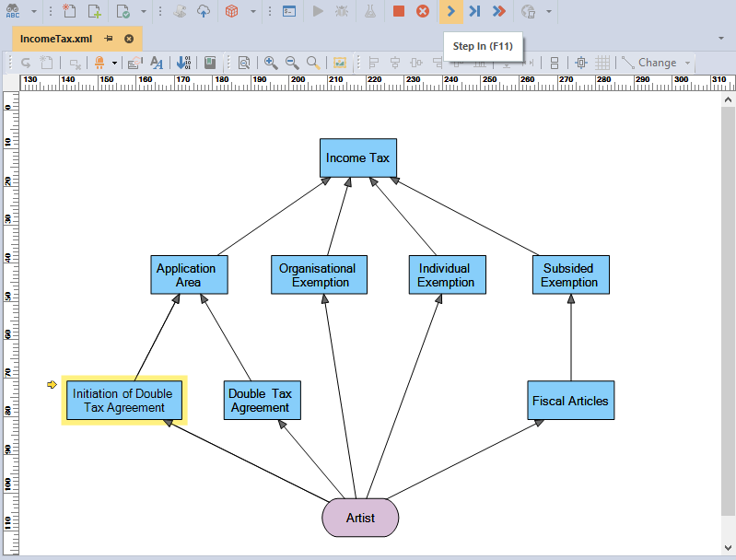Click the blue arrow binary sort icon

pos(183,63)
